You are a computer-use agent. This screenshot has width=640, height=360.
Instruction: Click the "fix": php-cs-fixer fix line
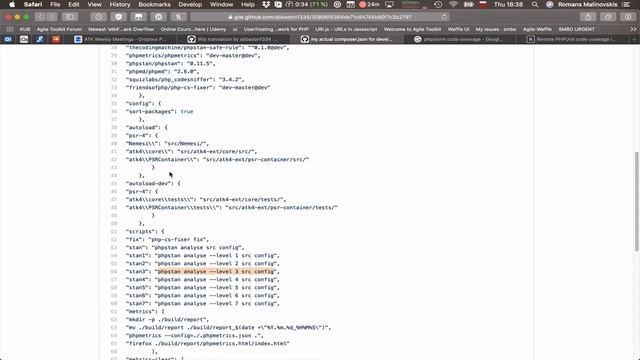167,240
